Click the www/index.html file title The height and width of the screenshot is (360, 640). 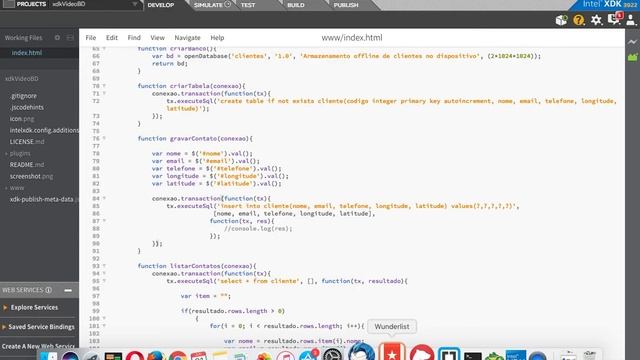[352, 38]
